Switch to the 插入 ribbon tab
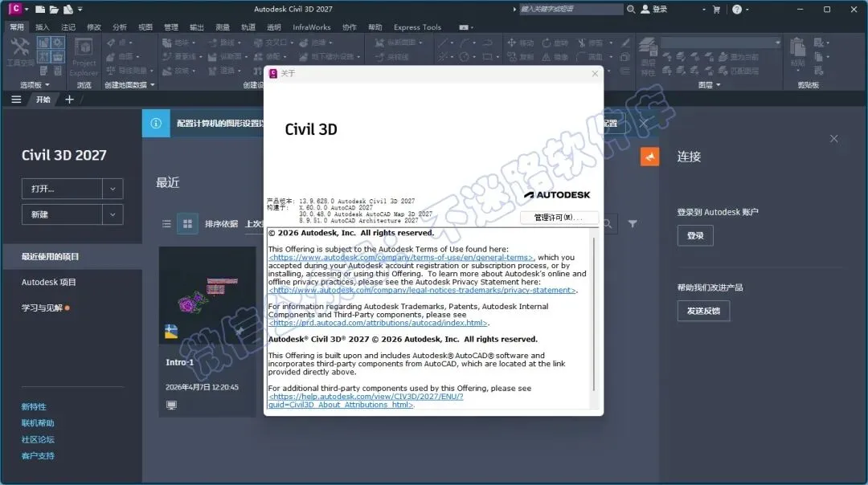Image resolution: width=868 pixels, height=485 pixels. click(42, 27)
